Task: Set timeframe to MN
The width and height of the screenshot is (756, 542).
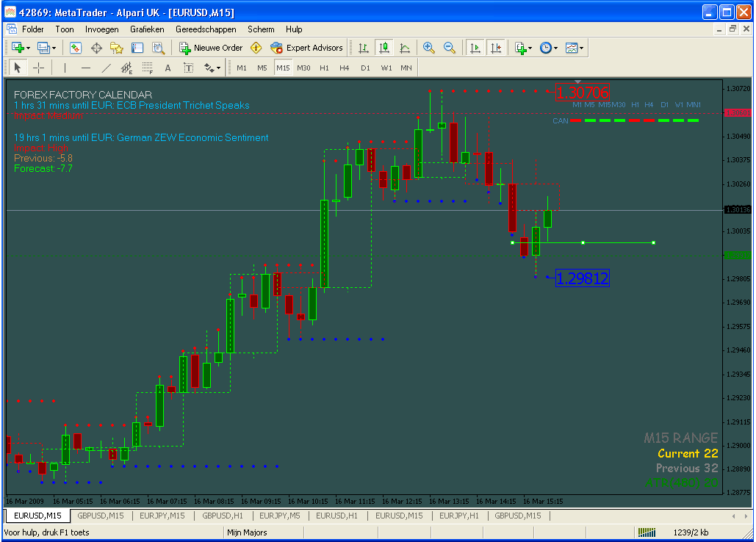Action: (x=406, y=68)
